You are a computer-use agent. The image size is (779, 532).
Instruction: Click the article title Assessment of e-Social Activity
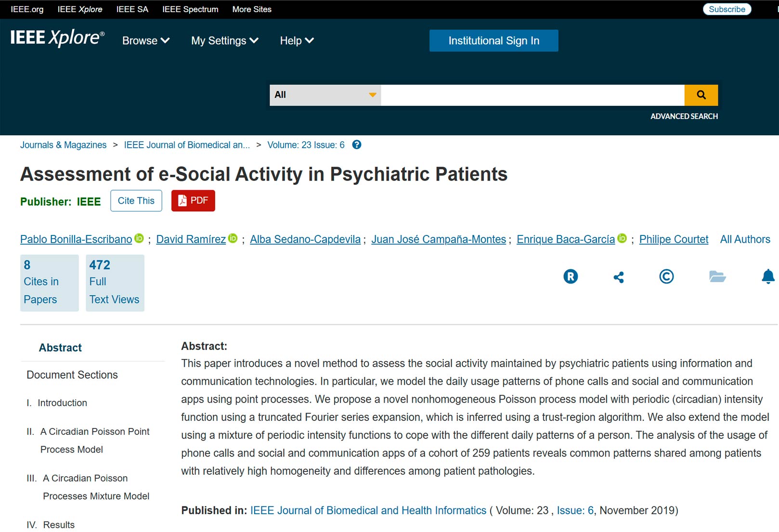pos(264,174)
